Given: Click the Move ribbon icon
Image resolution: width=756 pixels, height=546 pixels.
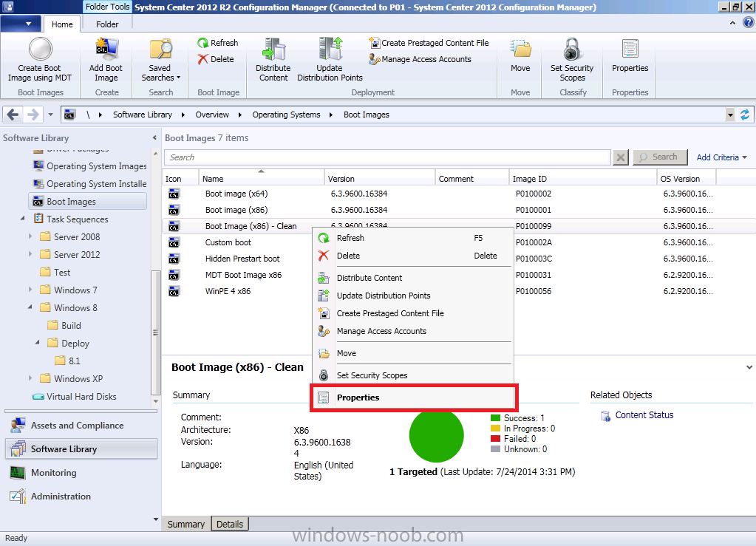Looking at the screenshot, I should pos(521,50).
